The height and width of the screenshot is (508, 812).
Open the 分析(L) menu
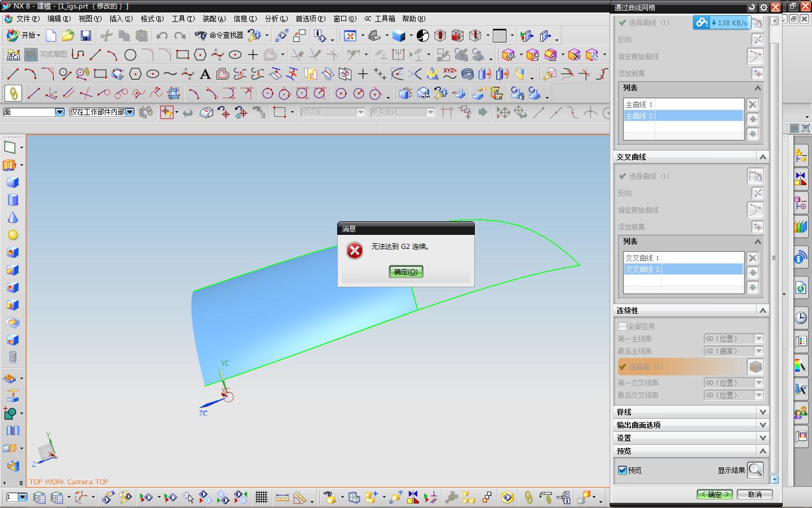point(276,19)
